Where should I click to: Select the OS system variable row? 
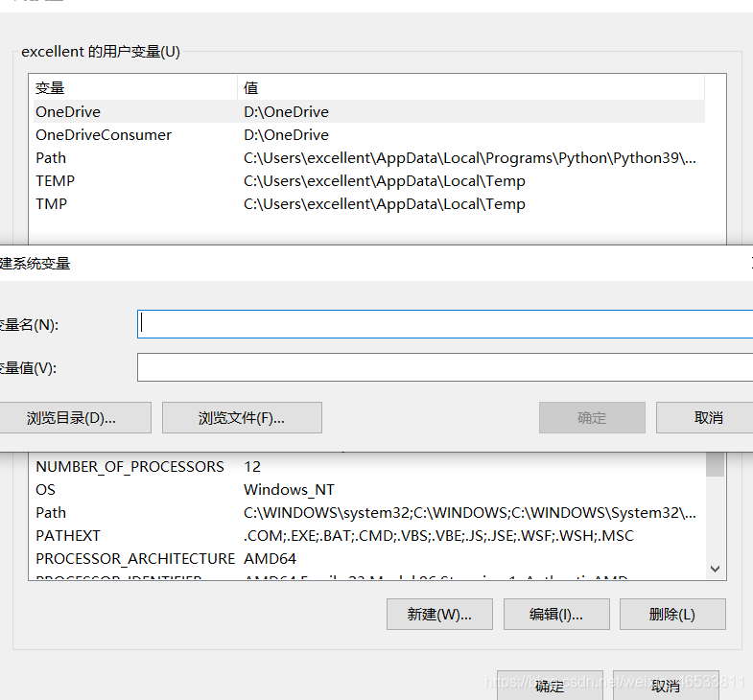[366, 489]
